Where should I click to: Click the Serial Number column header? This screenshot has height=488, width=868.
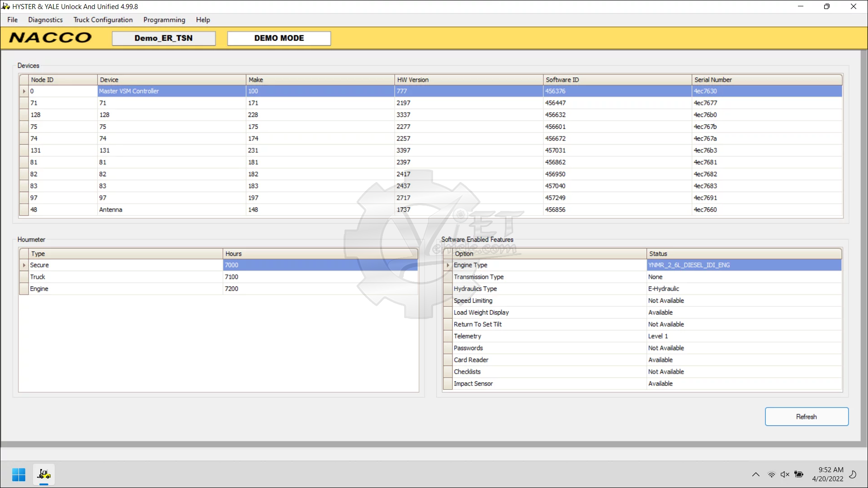[x=767, y=80]
